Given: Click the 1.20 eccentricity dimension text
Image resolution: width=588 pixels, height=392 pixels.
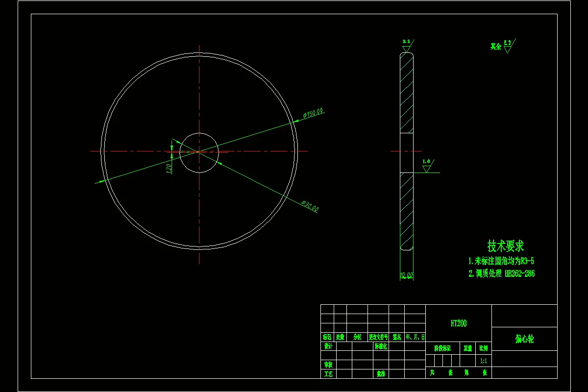Looking at the screenshot, I should (x=169, y=168).
